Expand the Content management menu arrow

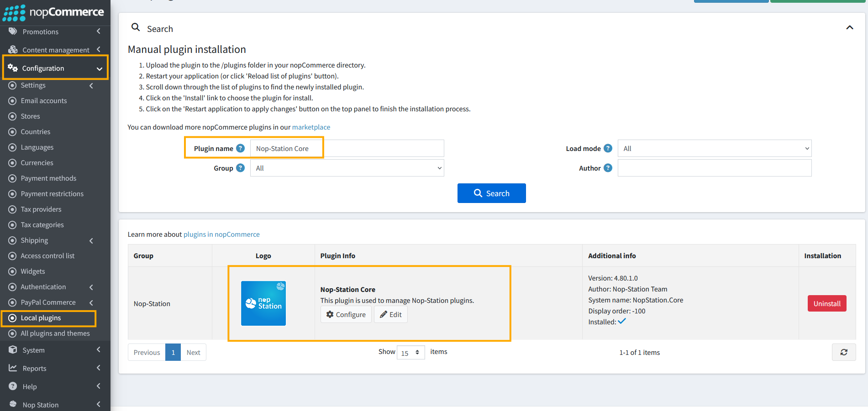[99, 49]
